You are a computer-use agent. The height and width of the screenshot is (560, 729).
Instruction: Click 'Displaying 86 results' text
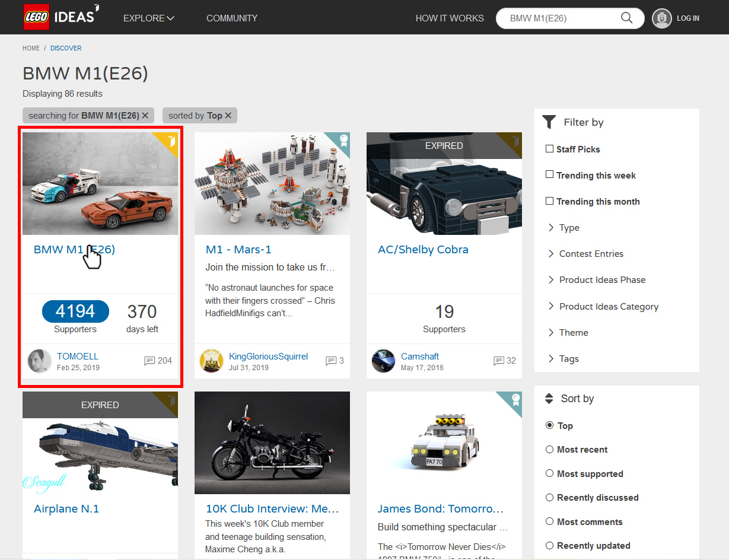62,94
